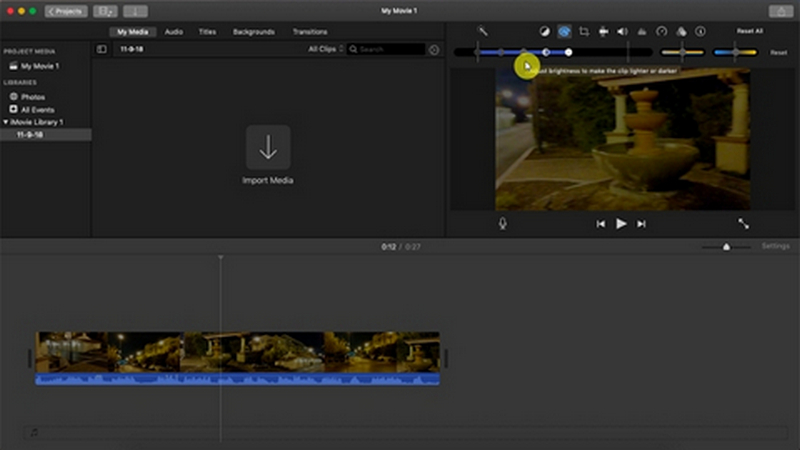Skip to next clip in viewer
The width and height of the screenshot is (800, 450).
pos(641,223)
